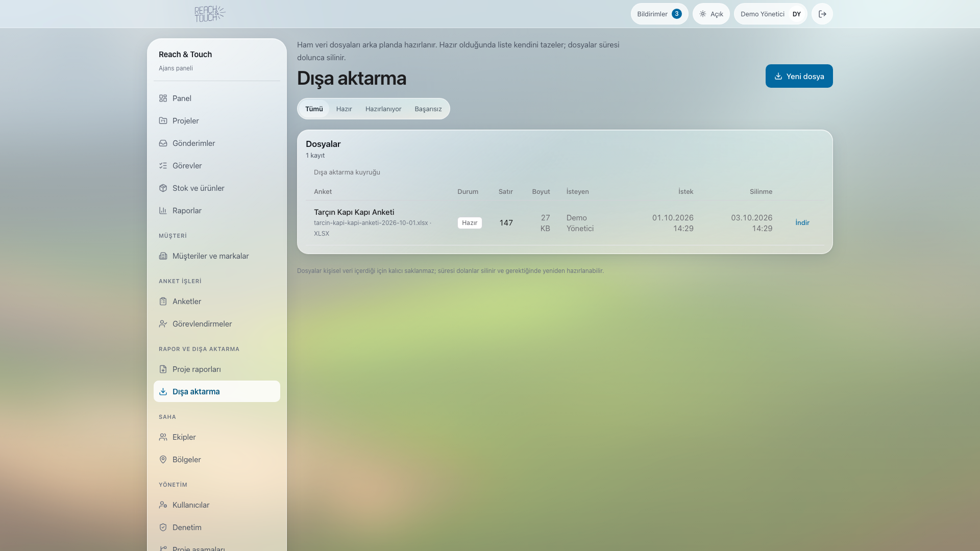The width and height of the screenshot is (980, 551).
Task: Click the Boyut column header
Action: [x=541, y=191]
